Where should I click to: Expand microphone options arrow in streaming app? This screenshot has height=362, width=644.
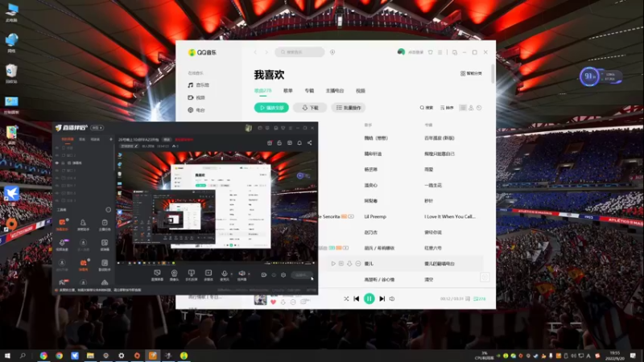(x=232, y=274)
